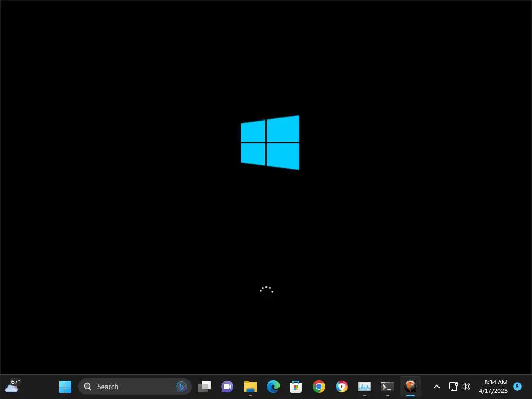Image resolution: width=532 pixels, height=399 pixels.
Task: Switch to the Terminal window
Action: pyautogui.click(x=388, y=387)
